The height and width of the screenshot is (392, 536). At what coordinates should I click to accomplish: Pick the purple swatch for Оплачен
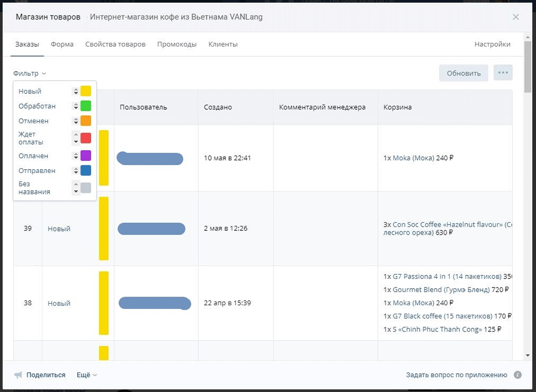click(x=86, y=156)
